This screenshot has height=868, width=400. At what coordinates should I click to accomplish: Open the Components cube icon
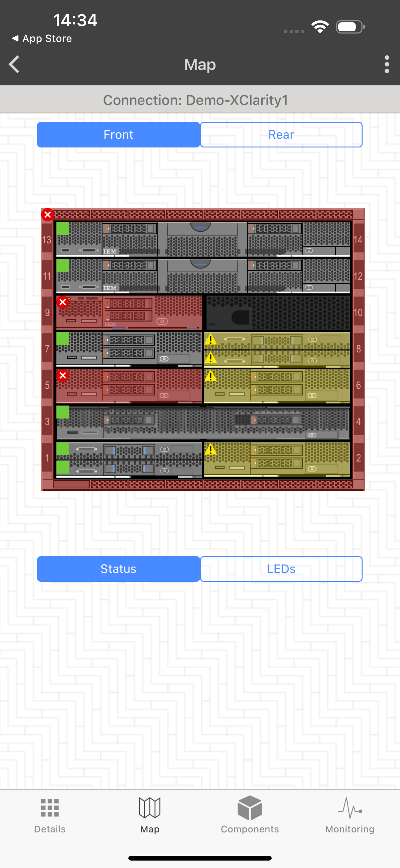[250, 808]
